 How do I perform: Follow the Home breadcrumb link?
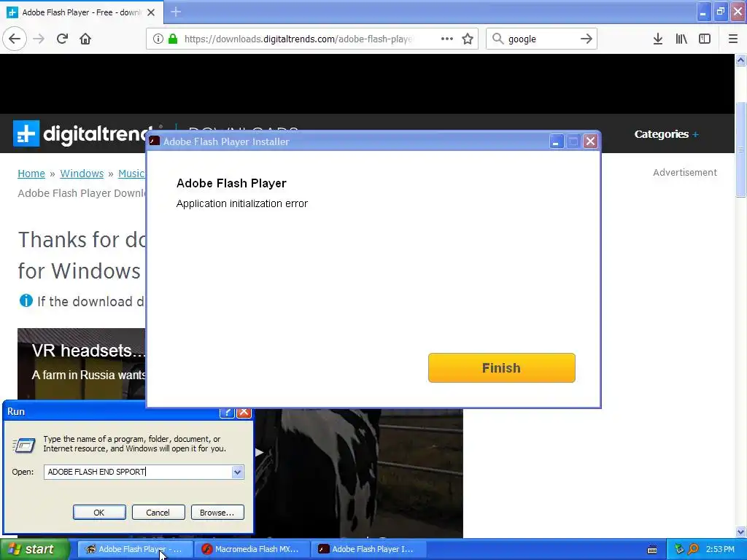click(31, 174)
